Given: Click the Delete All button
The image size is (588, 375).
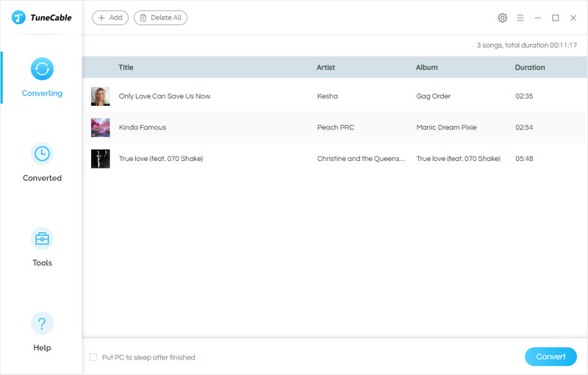Looking at the screenshot, I should tap(160, 18).
